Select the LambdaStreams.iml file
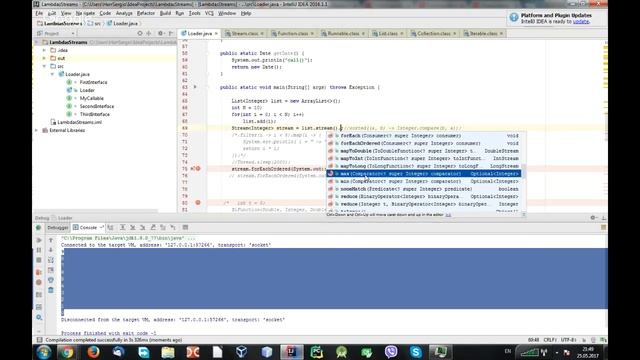Viewport: 640px width, 360px height. (x=80, y=122)
